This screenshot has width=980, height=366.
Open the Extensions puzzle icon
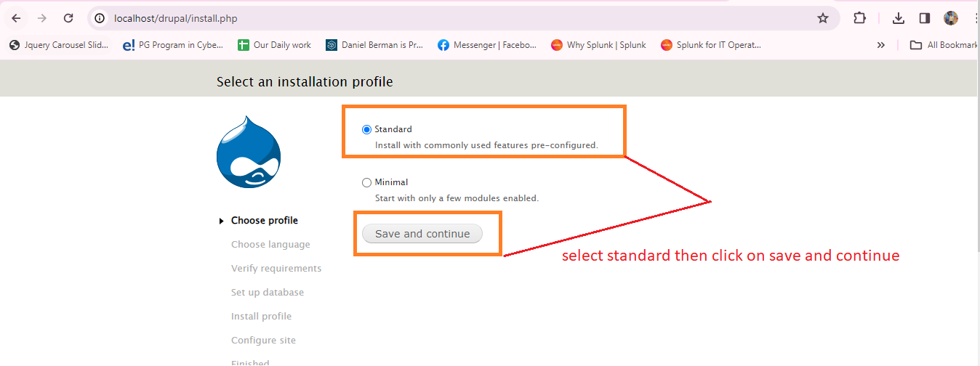859,18
